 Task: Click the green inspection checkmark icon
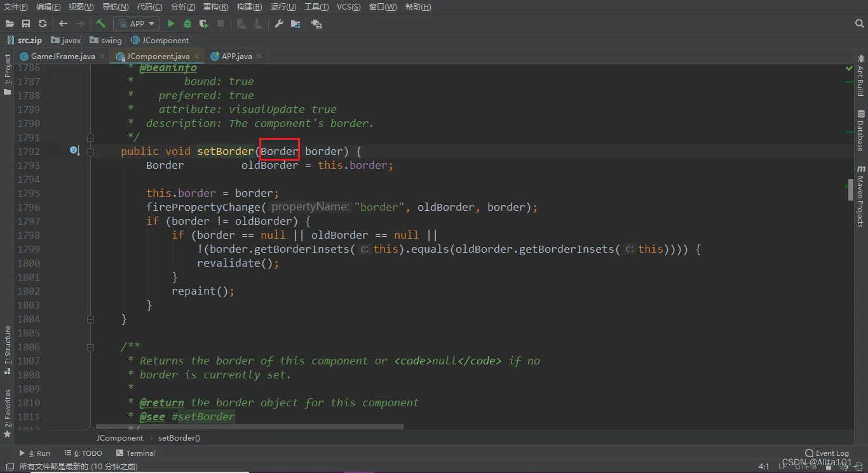pyautogui.click(x=849, y=68)
